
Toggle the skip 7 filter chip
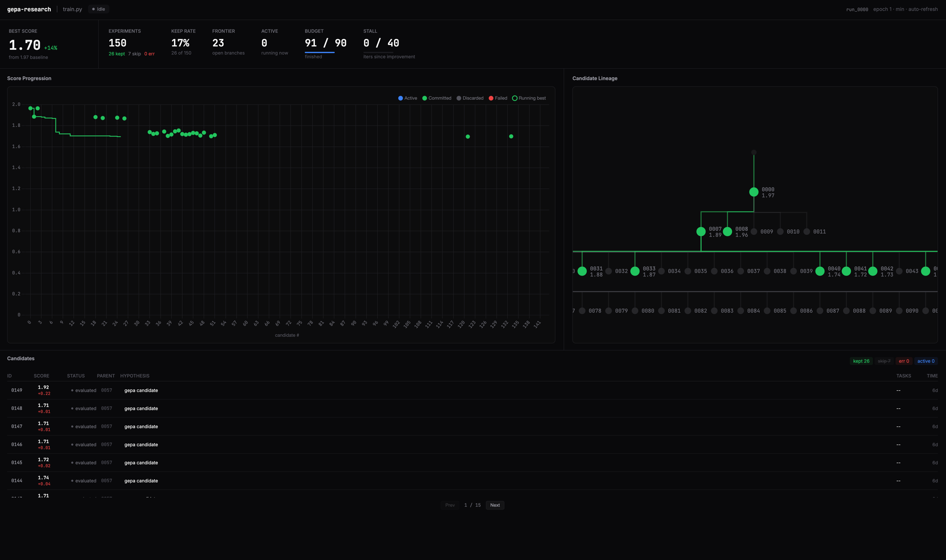884,361
